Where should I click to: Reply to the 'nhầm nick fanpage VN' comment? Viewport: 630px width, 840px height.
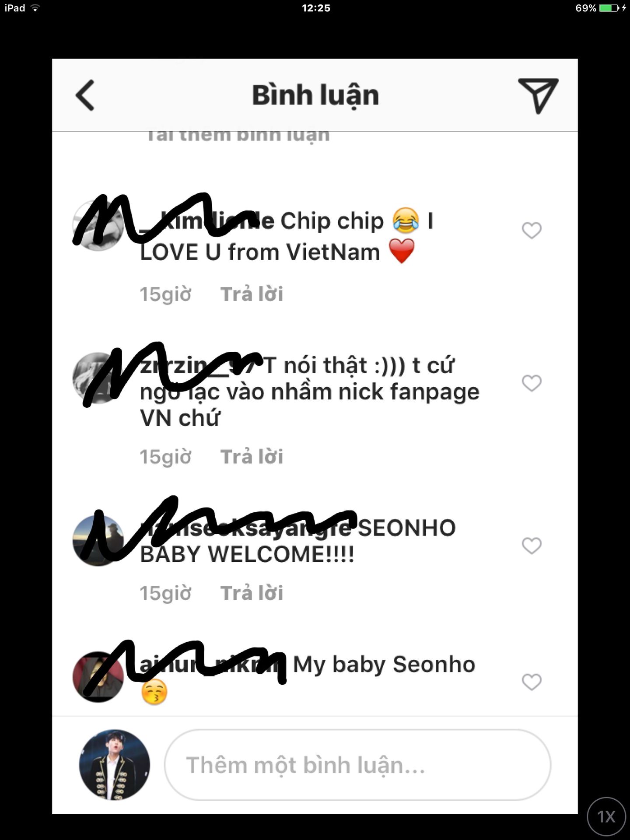(252, 457)
